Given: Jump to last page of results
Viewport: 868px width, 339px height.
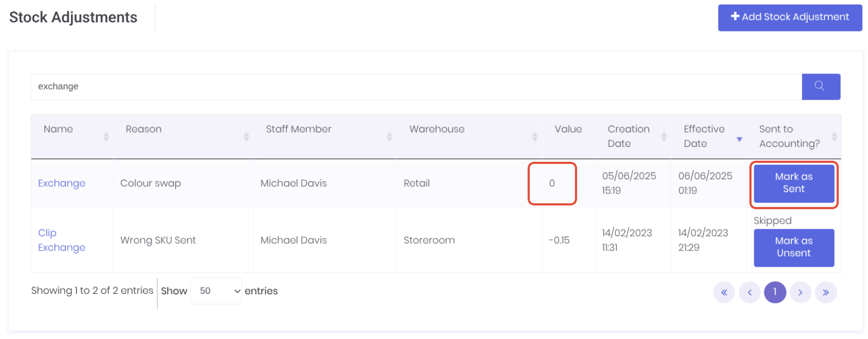Looking at the screenshot, I should pyautogui.click(x=826, y=292).
